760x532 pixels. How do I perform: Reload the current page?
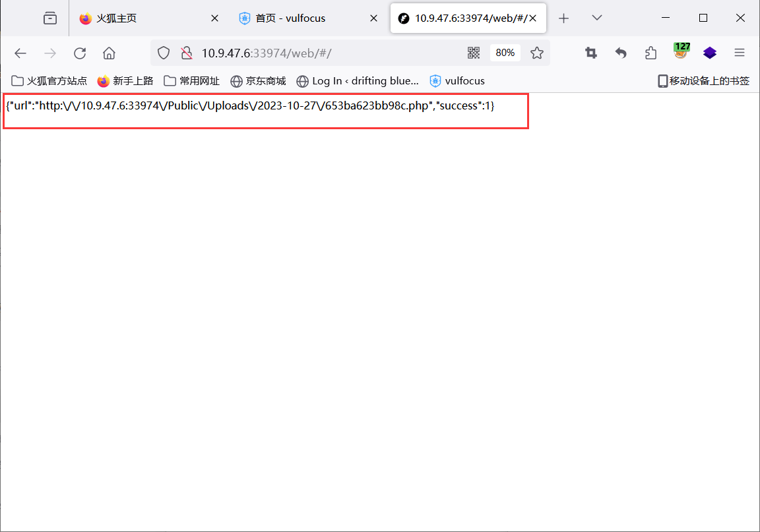[x=80, y=53]
